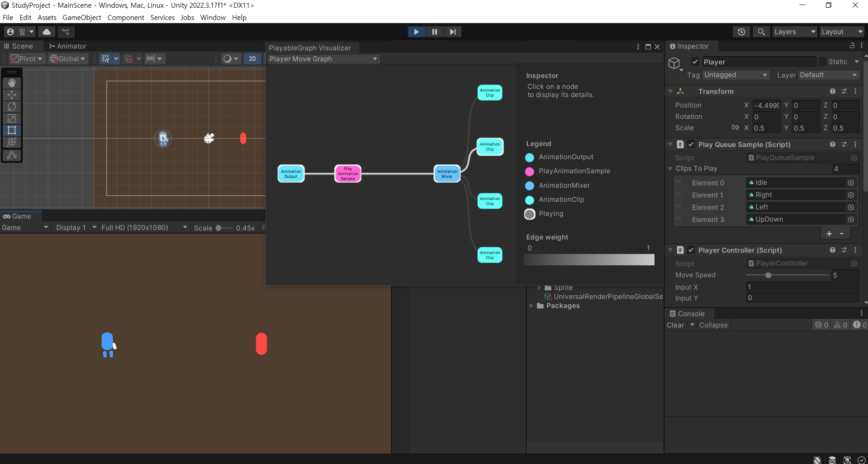Toggle console warning message filter
868x464 pixels.
[x=841, y=325]
